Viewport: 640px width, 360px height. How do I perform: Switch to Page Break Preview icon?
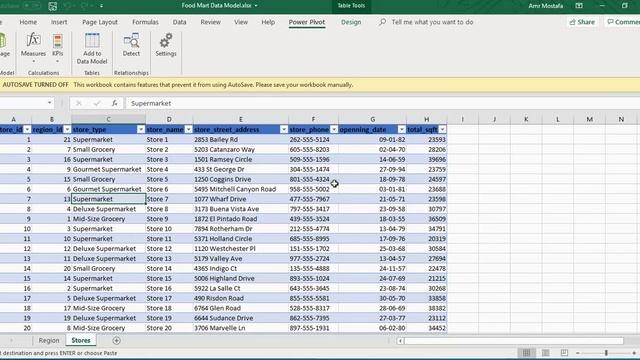coord(564,353)
